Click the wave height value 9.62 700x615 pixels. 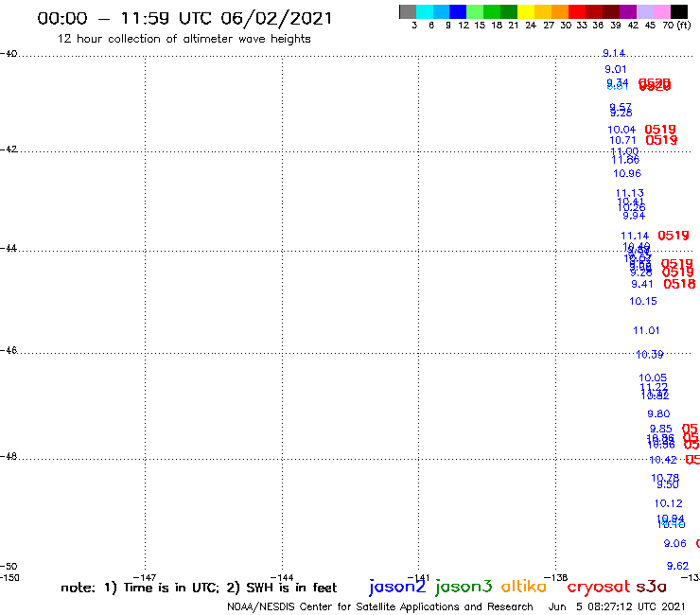(677, 566)
